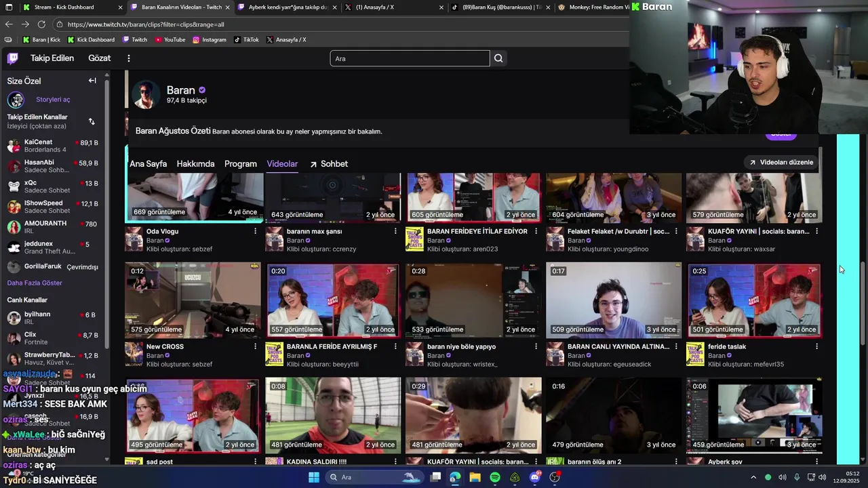Open options menu for Oda Vlogu clip
The width and height of the screenshot is (868, 488).
[x=255, y=232]
